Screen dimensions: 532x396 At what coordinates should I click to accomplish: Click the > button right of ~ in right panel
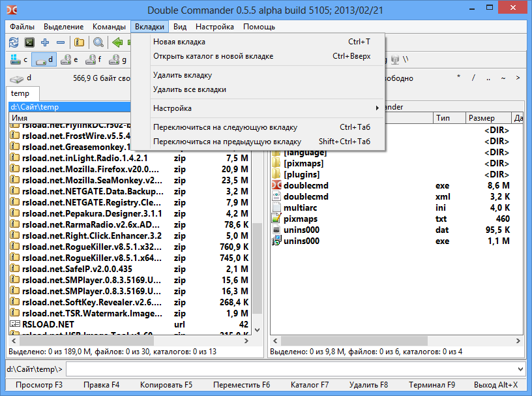[518, 78]
